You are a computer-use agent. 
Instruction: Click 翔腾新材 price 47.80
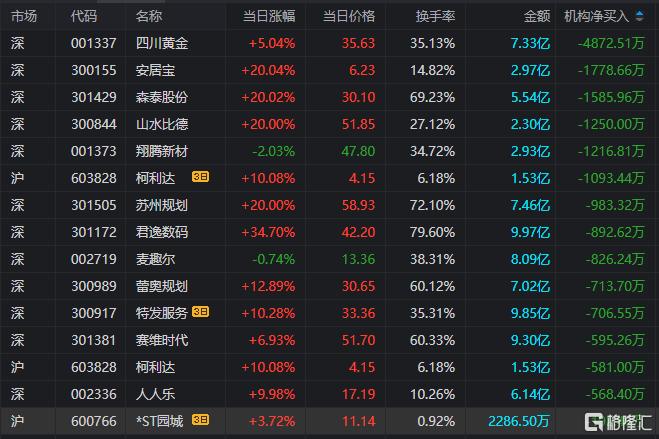pos(358,151)
